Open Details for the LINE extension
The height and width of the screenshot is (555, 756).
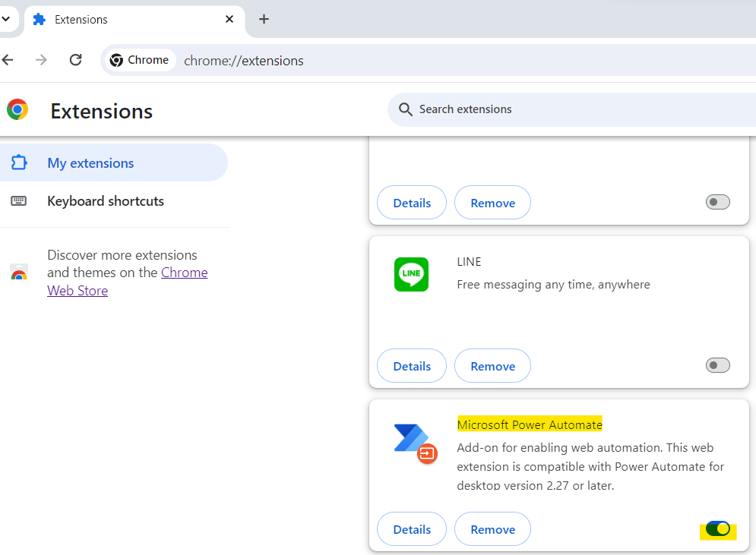(412, 366)
